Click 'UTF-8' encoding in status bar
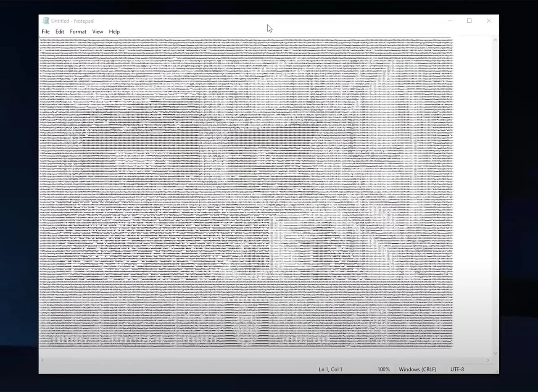Viewport: 538px width, 392px height. [x=457, y=369]
